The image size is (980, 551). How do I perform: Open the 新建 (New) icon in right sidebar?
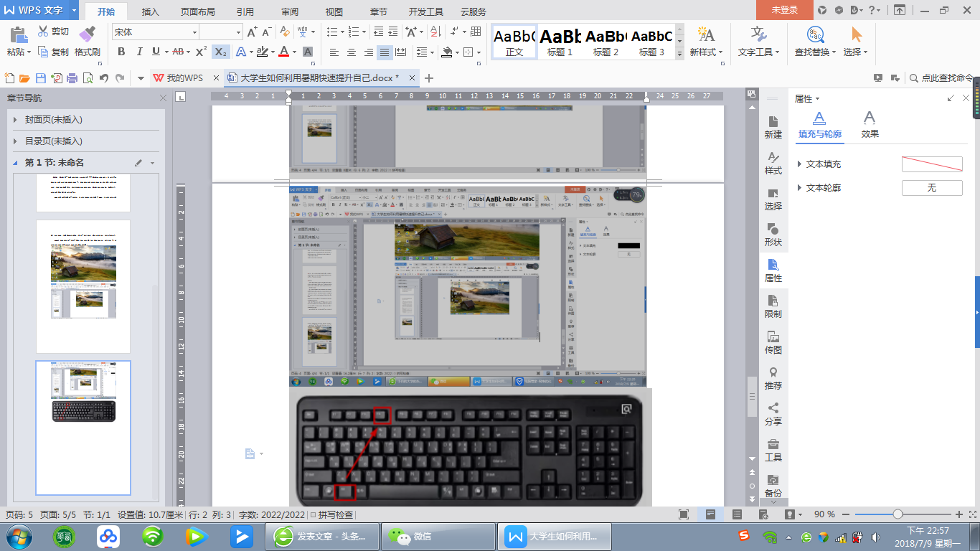pyautogui.click(x=773, y=121)
